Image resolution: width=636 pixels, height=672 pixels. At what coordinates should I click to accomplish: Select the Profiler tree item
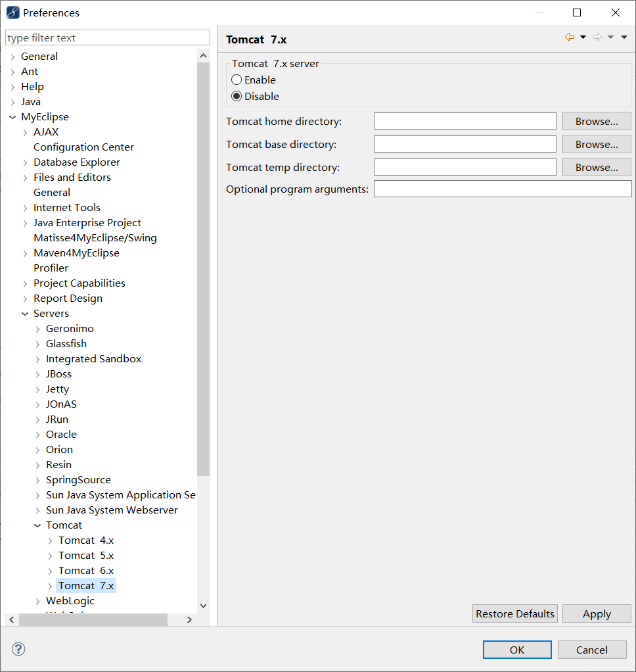[x=51, y=268]
